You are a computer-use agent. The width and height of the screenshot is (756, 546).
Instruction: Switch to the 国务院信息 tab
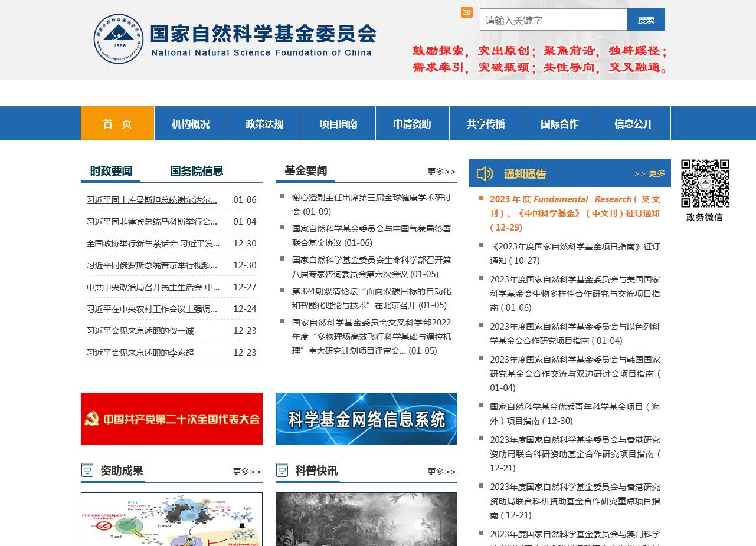(197, 172)
